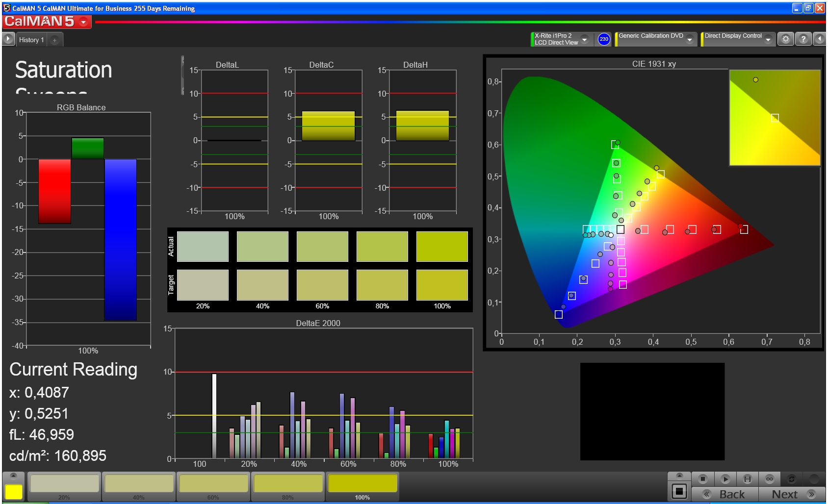Click the Back navigation button
Screen dimensions: 828x504
click(x=725, y=494)
